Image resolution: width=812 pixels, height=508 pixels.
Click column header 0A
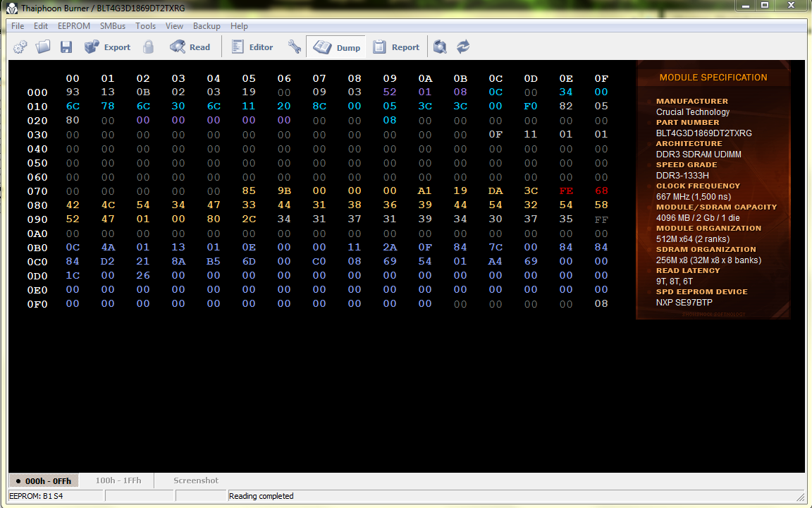click(x=425, y=78)
